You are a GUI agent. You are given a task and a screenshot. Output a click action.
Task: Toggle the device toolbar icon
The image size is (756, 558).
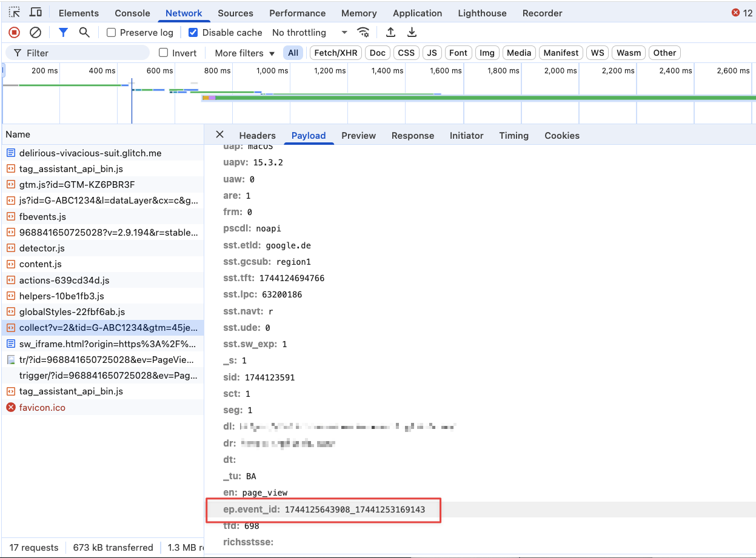(x=36, y=13)
